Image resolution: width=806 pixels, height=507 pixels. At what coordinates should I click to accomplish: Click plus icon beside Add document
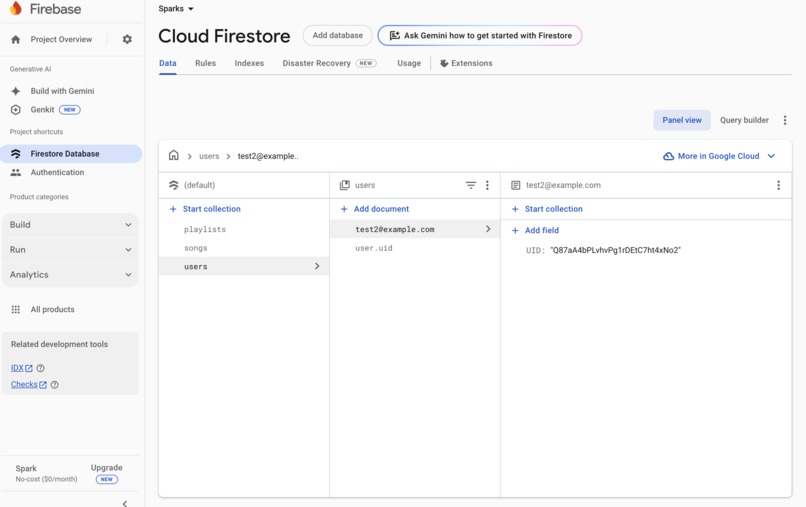tap(344, 209)
